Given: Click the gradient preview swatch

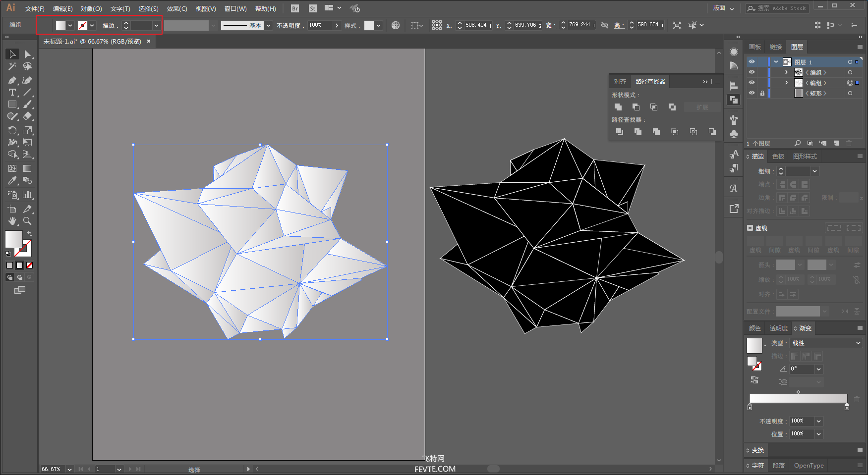Looking at the screenshot, I should 754,346.
